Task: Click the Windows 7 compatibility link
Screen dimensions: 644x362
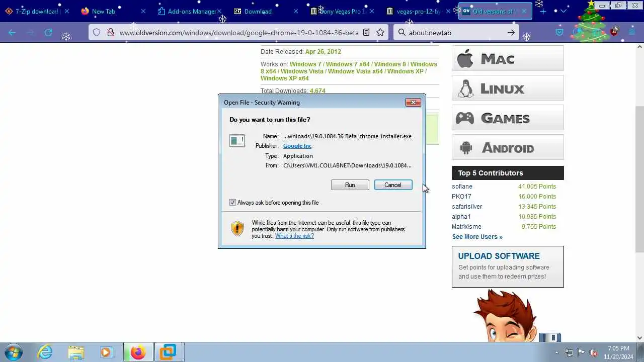Action: (305, 64)
